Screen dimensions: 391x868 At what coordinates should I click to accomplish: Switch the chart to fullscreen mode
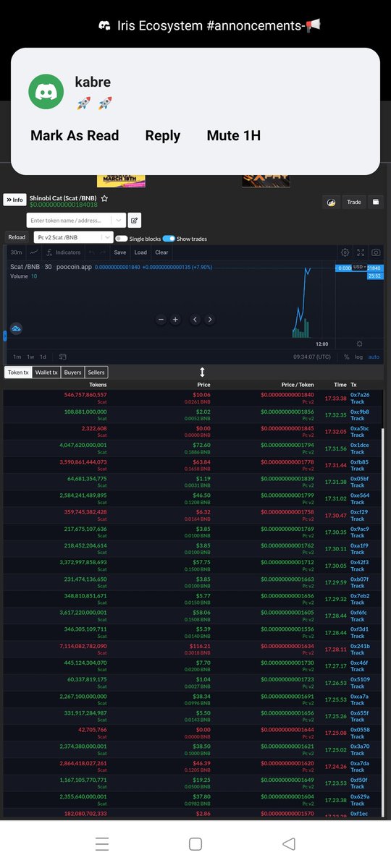tap(361, 252)
